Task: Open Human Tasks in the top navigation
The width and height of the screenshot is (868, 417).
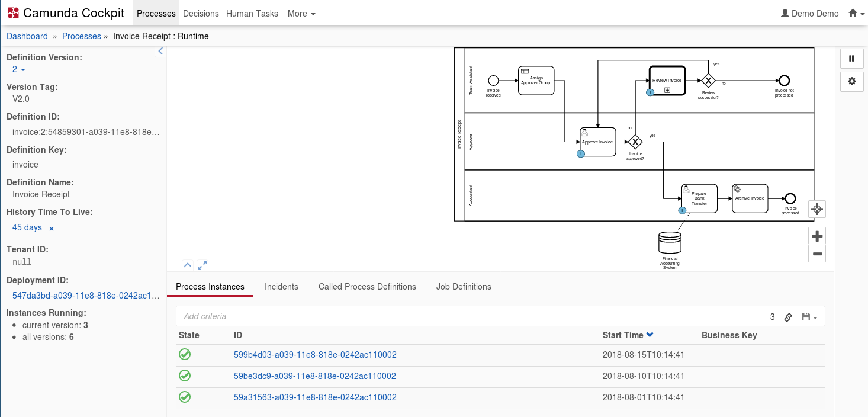Action: point(252,13)
